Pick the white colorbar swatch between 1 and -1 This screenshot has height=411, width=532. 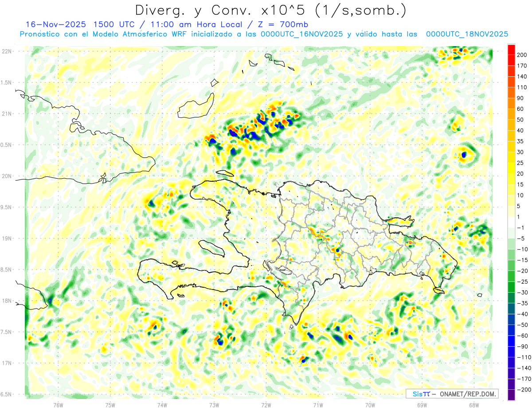(x=511, y=223)
